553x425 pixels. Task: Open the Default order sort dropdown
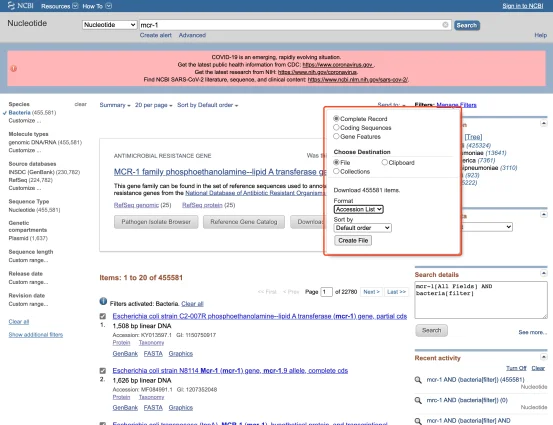click(362, 228)
